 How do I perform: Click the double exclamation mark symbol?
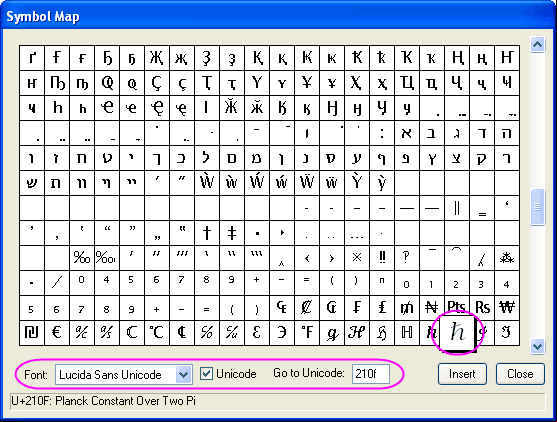pyautogui.click(x=382, y=258)
